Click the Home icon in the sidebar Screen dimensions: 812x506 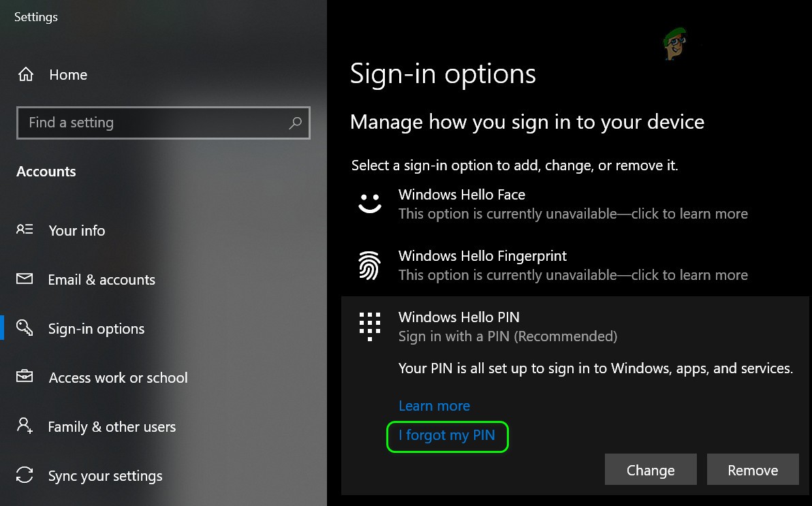tap(25, 75)
